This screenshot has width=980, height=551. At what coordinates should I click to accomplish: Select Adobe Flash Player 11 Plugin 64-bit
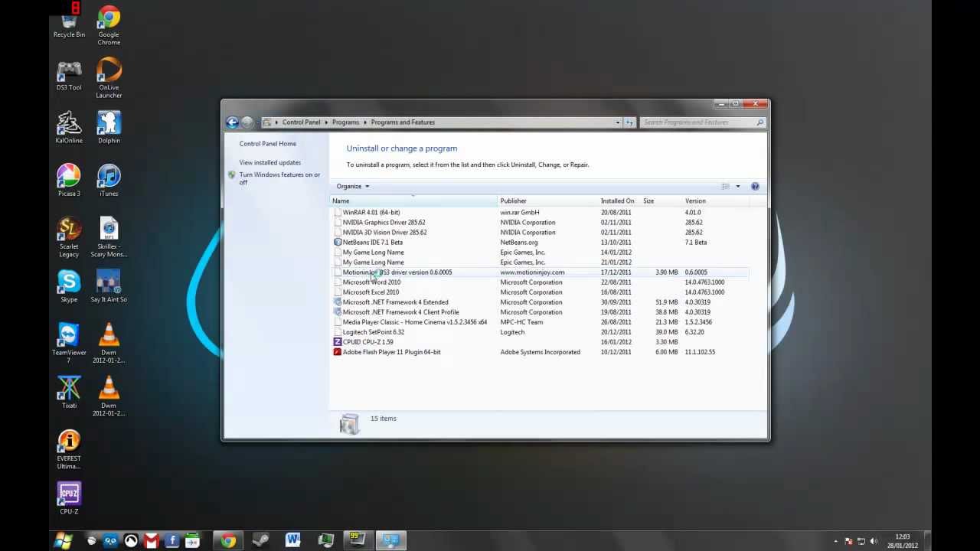point(541,351)
